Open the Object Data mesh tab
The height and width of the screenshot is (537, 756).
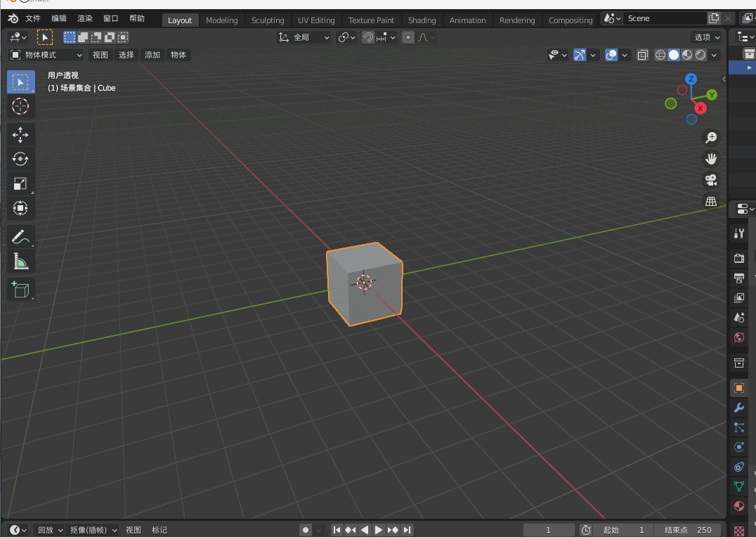click(x=738, y=486)
